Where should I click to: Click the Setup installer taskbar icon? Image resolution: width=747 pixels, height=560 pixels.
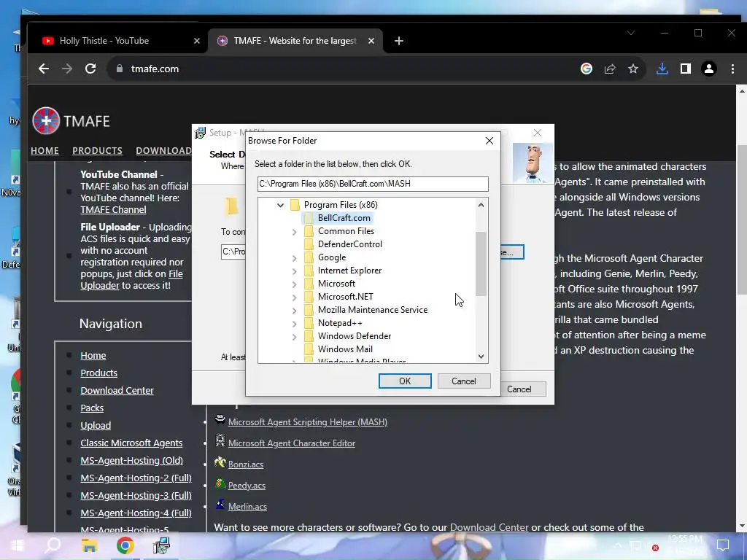click(x=161, y=545)
